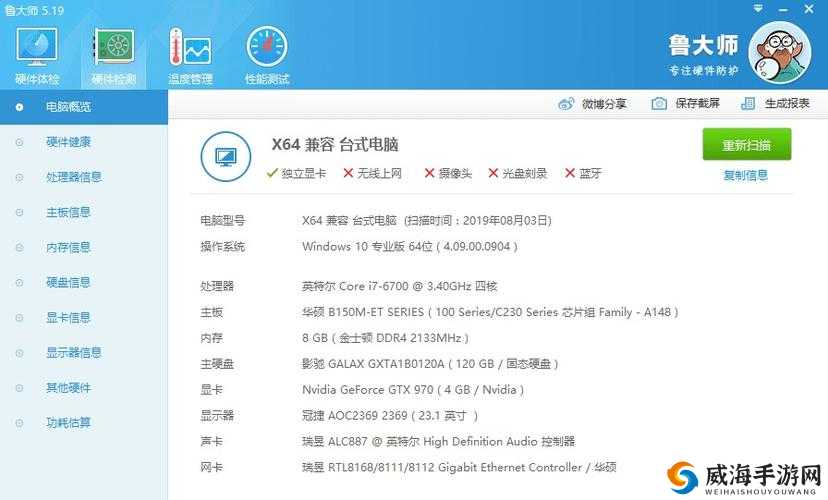
Task: Launch the 性能测试 performance test icon
Action: click(x=267, y=46)
